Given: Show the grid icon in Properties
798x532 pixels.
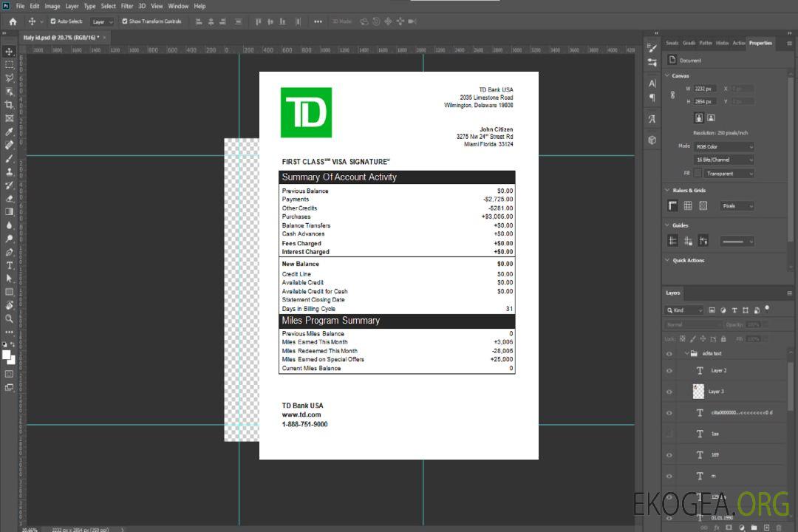Looking at the screenshot, I should pos(688,205).
